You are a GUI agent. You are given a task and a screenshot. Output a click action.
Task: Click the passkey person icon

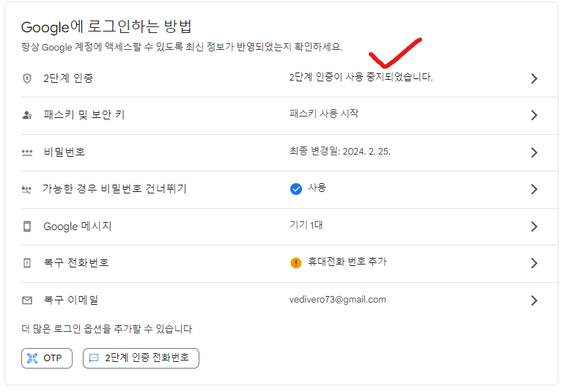pos(27,115)
